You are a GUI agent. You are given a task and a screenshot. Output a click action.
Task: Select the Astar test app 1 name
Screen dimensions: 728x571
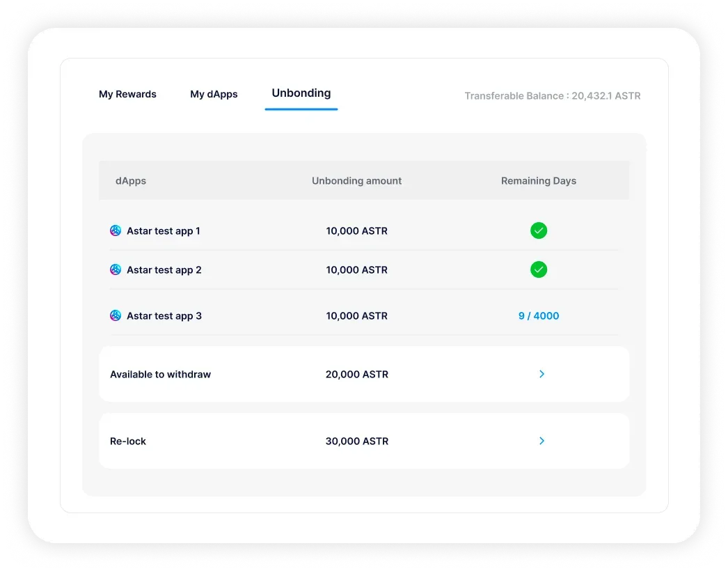tap(164, 231)
